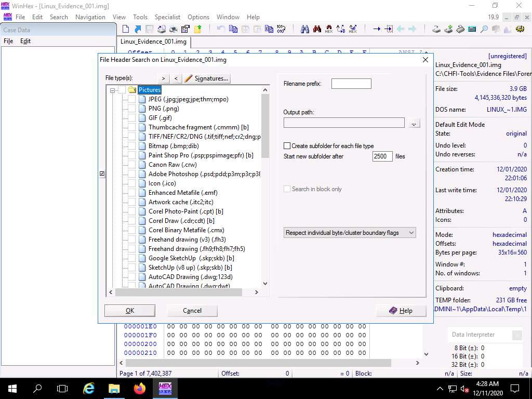Open the Properties clipboard-check toolbar icon
532x399 pixels.
click(185, 29)
